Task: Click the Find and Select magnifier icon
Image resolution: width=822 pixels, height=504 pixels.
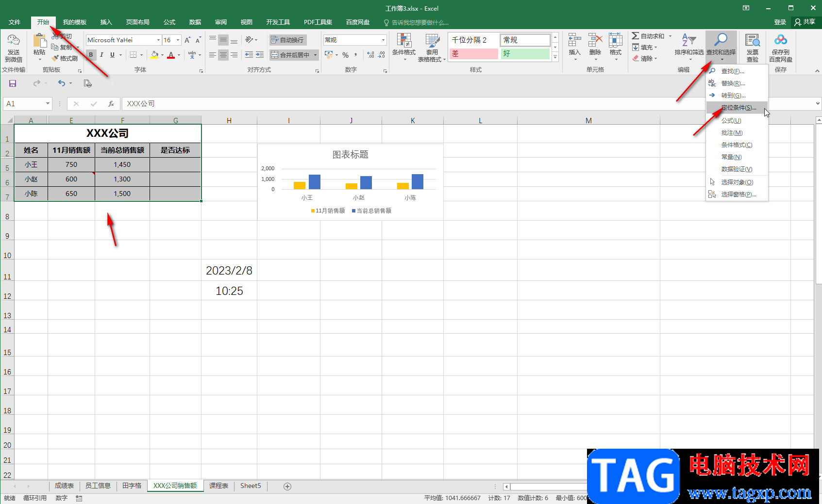Action: 721,40
